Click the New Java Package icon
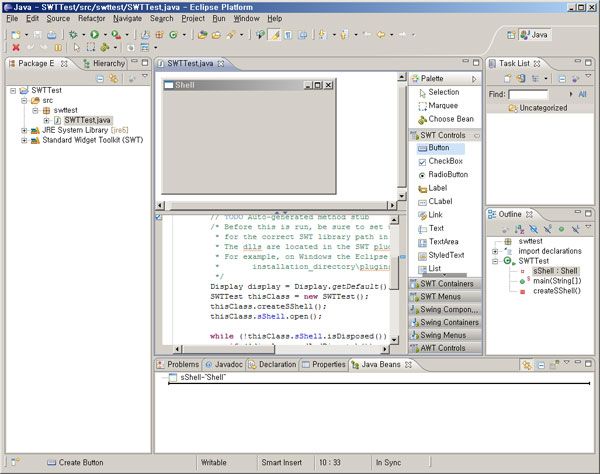Viewport: 600px width, 474px height. pyautogui.click(x=160, y=35)
